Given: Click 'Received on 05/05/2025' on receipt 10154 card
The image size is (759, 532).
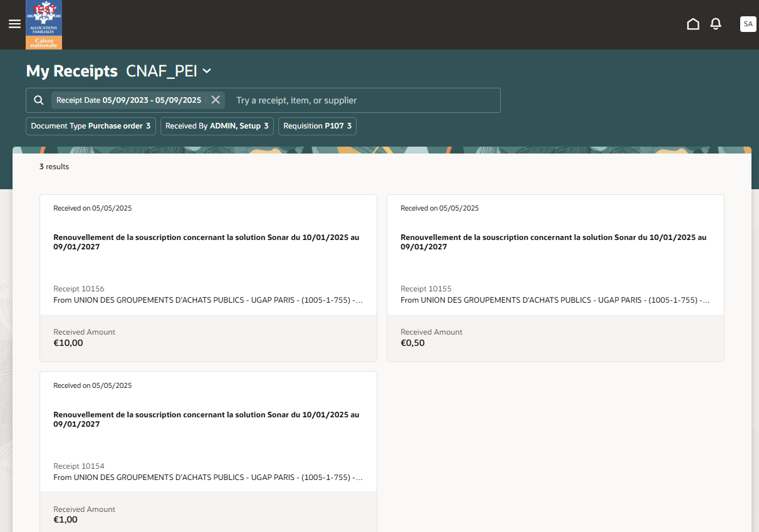Looking at the screenshot, I should click(x=93, y=385).
